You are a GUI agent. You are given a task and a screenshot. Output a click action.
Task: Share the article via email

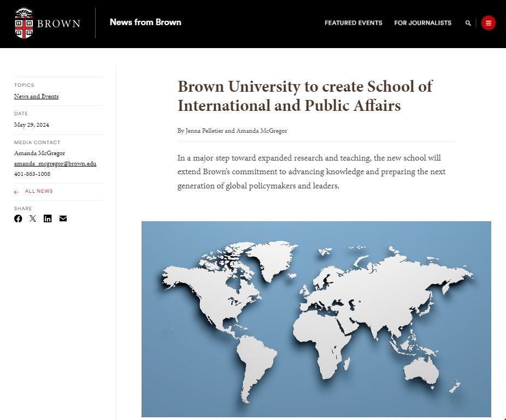point(63,218)
